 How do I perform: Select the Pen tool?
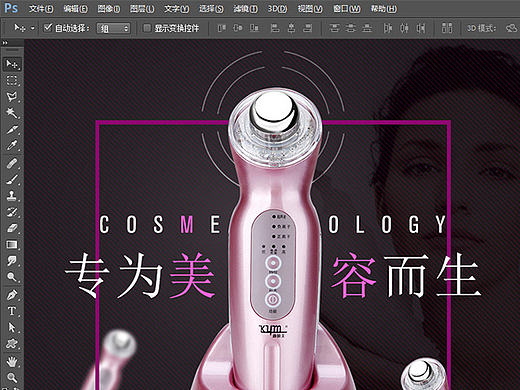(x=12, y=295)
